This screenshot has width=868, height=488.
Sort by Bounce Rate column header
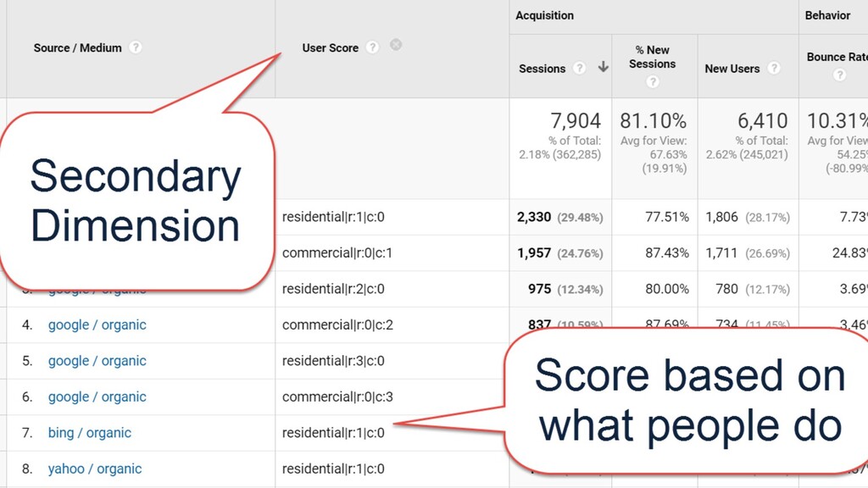click(x=837, y=57)
